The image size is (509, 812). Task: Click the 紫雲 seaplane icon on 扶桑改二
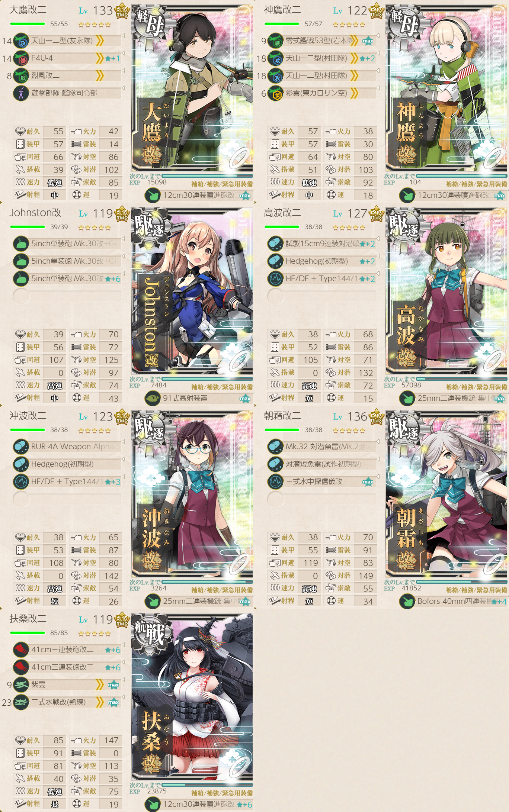(21, 684)
